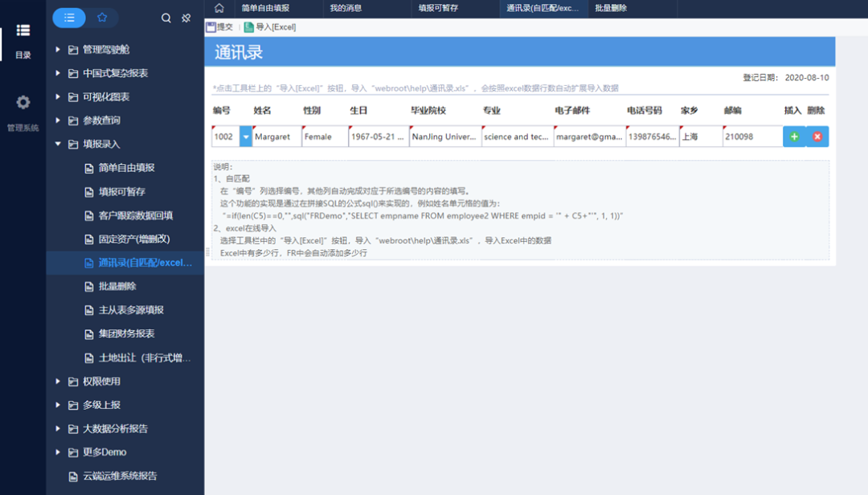Expand the 管理驾驶舱 folder arrow

58,49
